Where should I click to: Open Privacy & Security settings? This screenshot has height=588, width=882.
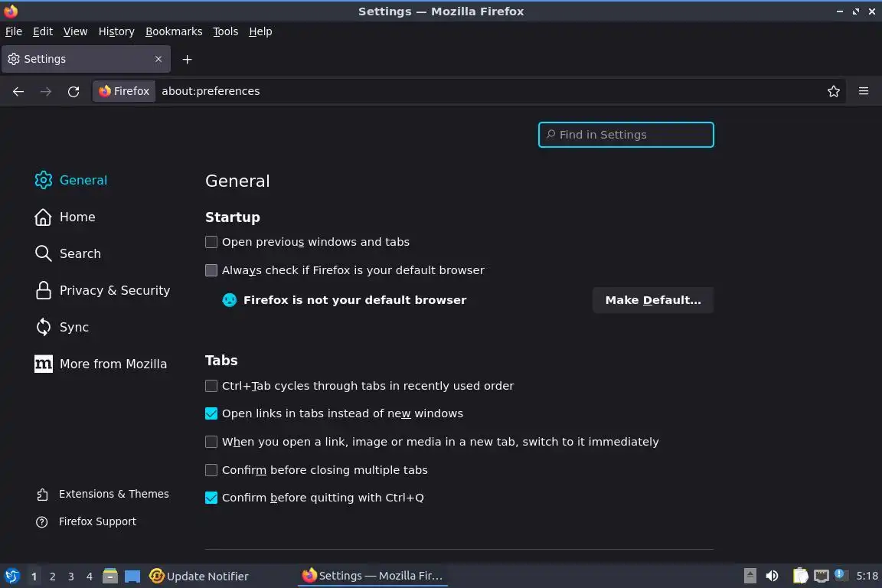click(x=103, y=290)
